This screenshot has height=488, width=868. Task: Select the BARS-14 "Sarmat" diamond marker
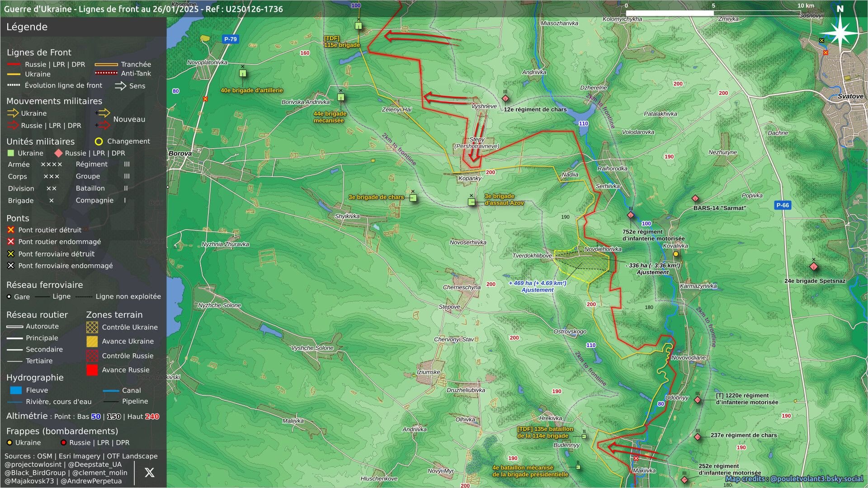point(696,198)
